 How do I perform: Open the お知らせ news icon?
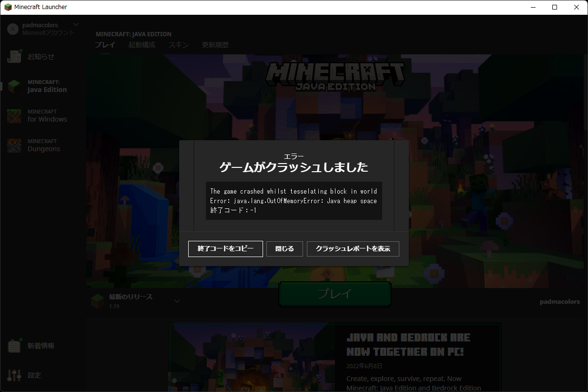point(14,56)
